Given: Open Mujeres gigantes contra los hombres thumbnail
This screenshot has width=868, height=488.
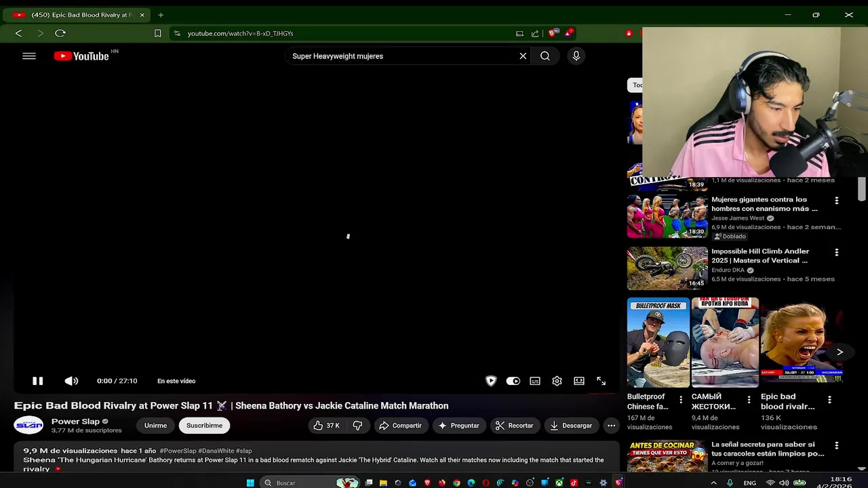Looking at the screenshot, I should tap(667, 217).
